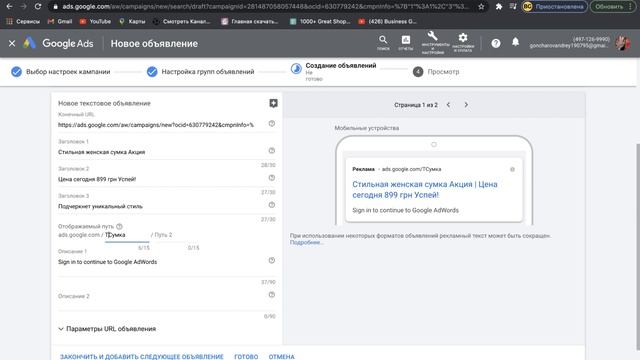Click Finish and add next ad
This screenshot has height=360, width=640.
coord(142,357)
